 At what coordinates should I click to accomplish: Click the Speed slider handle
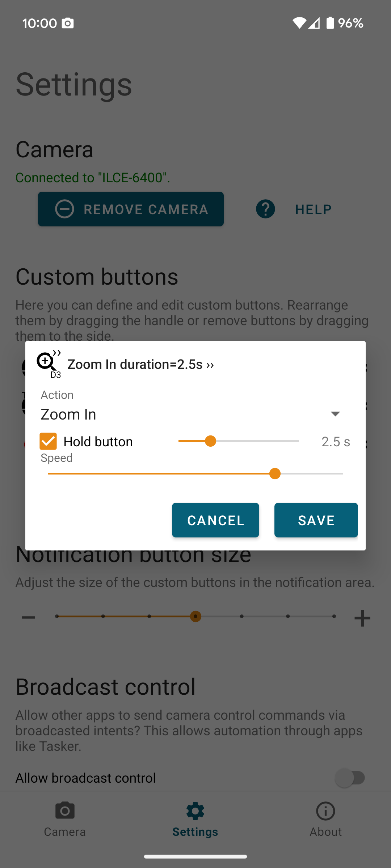[275, 473]
